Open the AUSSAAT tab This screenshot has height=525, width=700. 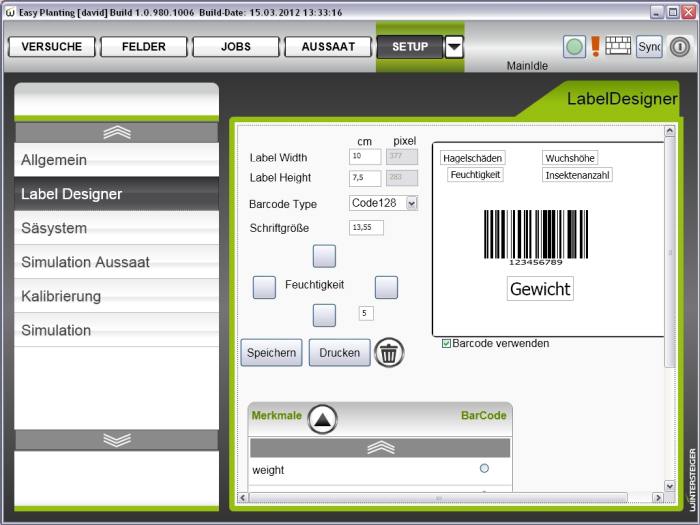(x=328, y=47)
